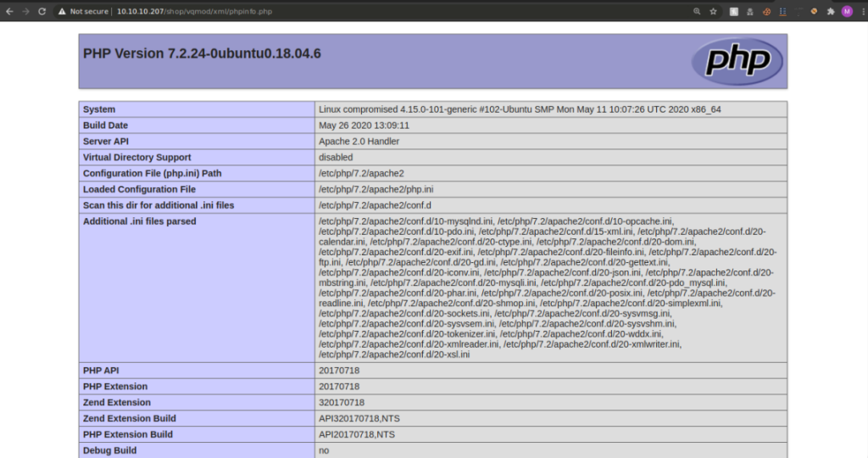The image size is (868, 458).
Task: Select the PHP Version 7.2.24-0ubuntu0.18.04.6 heading
Action: point(202,53)
